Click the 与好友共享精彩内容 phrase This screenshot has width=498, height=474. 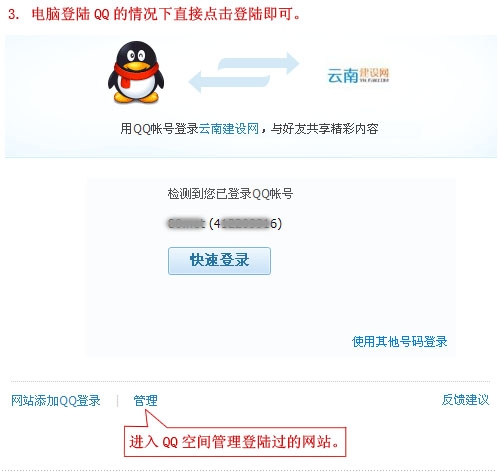(324, 128)
